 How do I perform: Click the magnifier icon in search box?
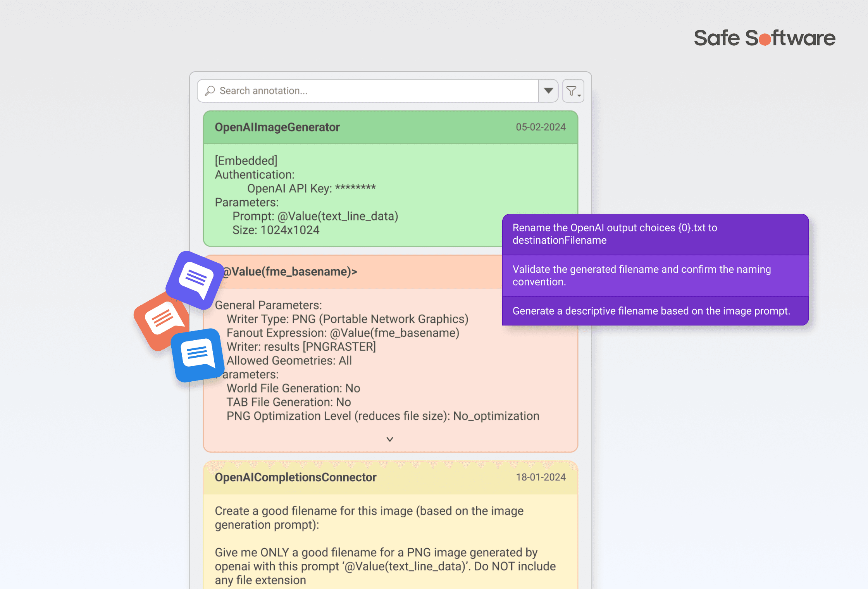point(210,91)
